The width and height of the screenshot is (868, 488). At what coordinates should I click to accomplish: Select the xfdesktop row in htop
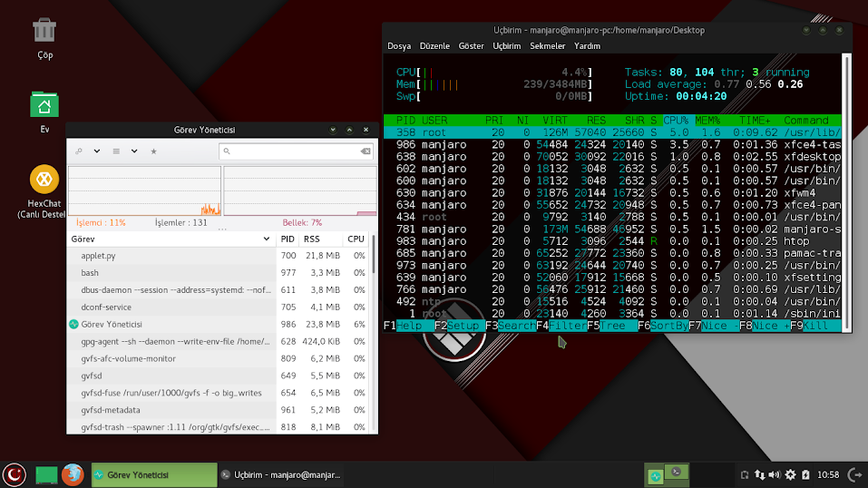tap(612, 157)
